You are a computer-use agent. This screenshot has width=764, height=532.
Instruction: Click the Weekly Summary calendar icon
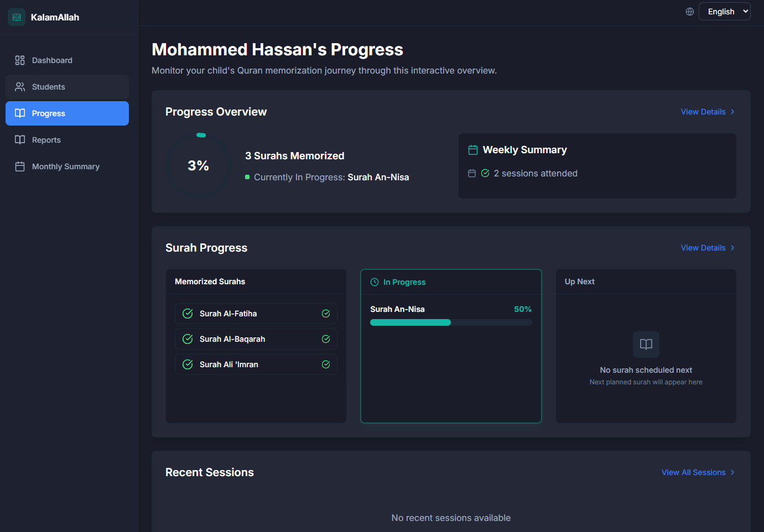[x=472, y=150]
